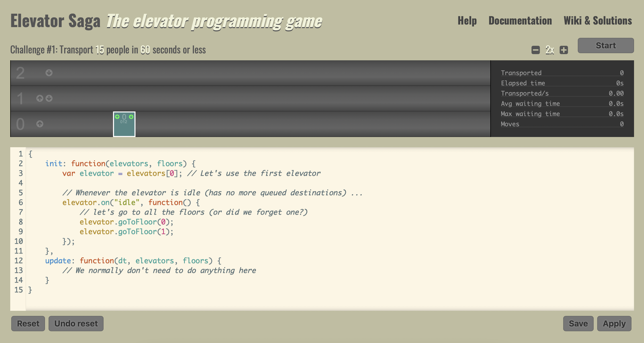Click the Elevator Saga title
Screen dimensions: 644x343
(x=55, y=21)
